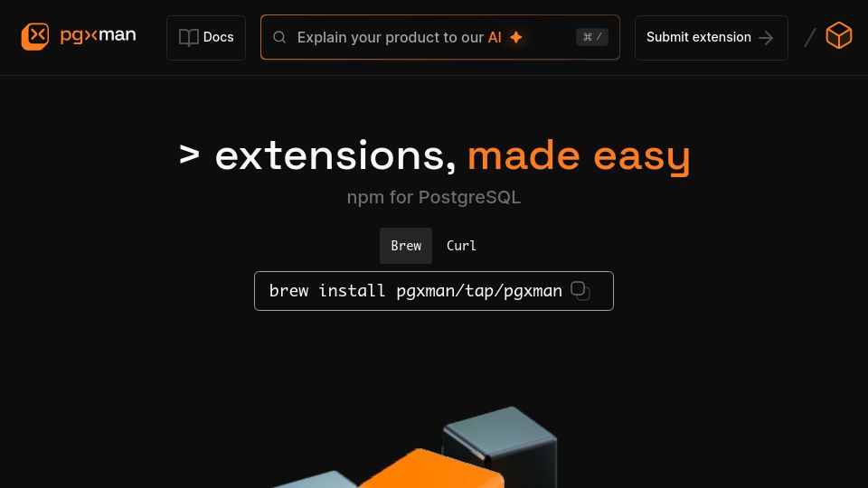
Task: Click the orange AI sparkle icon
Action: point(516,37)
